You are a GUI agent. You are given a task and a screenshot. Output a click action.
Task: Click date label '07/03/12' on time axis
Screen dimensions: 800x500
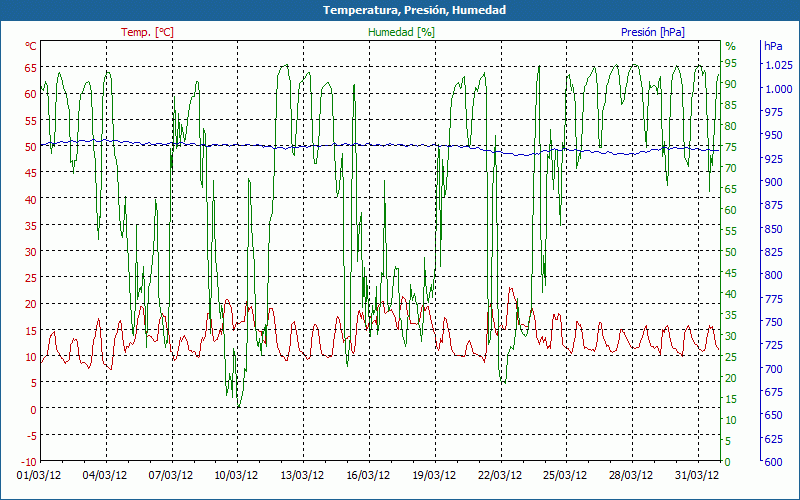(x=171, y=475)
